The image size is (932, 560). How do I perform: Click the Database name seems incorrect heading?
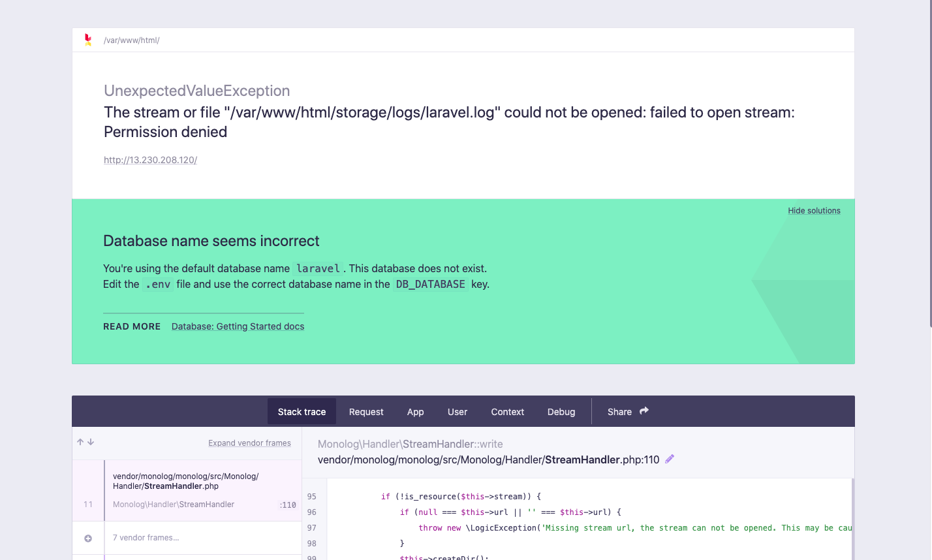click(x=211, y=241)
